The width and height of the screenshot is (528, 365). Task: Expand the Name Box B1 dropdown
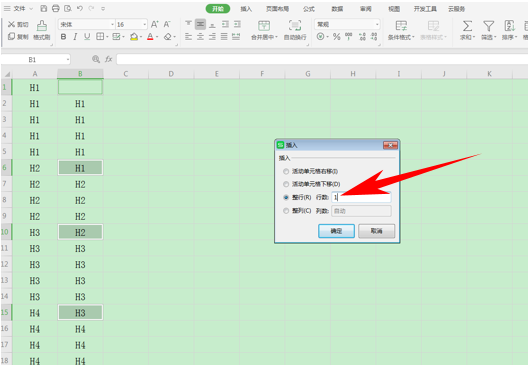tap(68, 60)
